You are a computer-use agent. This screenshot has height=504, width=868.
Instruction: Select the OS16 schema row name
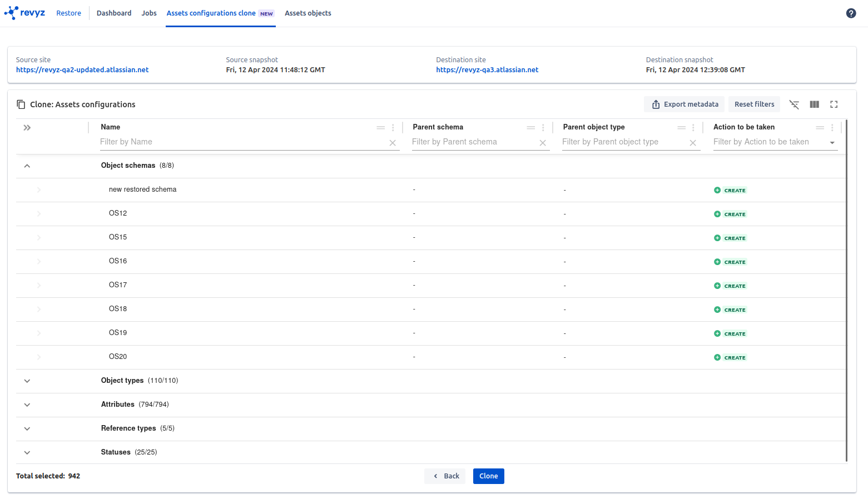[x=118, y=261]
